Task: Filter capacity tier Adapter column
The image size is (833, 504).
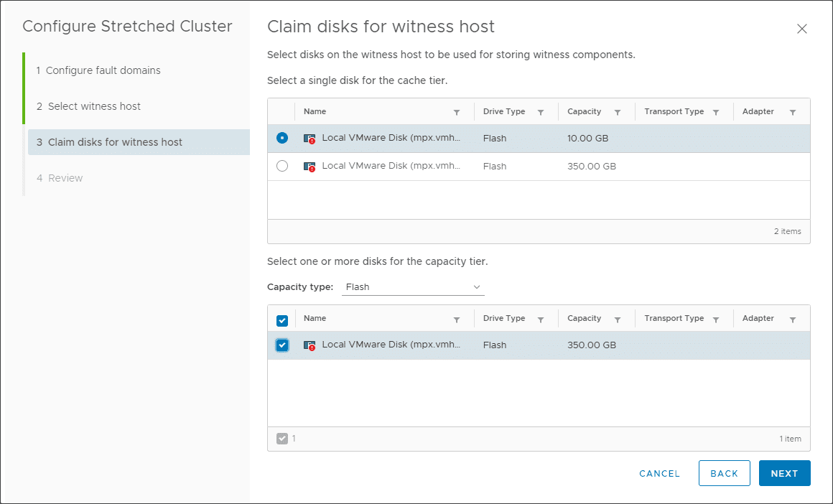Action: click(x=793, y=319)
